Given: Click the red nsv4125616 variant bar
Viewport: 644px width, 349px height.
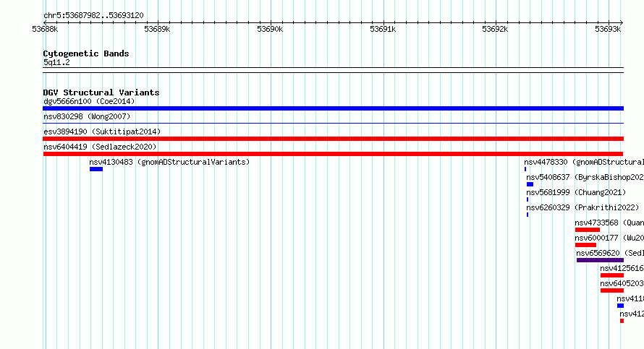Looking at the screenshot, I should [612, 275].
